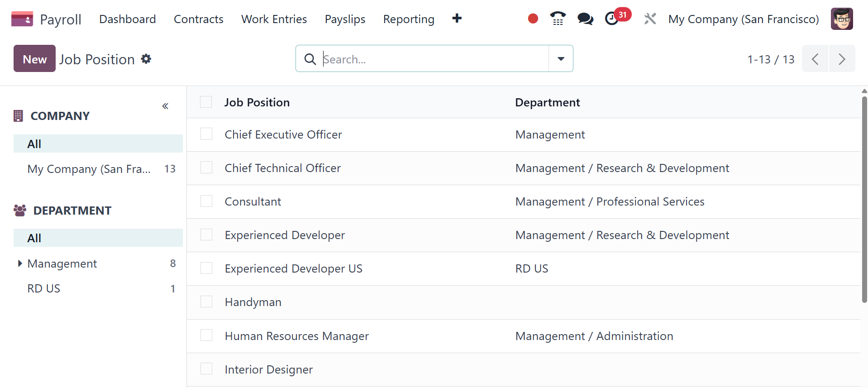Expand the Management department tree
The image size is (868, 388).
click(19, 263)
